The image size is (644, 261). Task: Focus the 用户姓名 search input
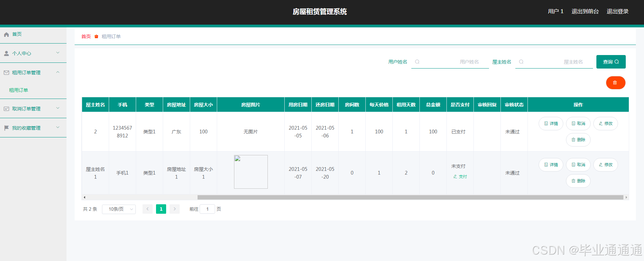450,62
